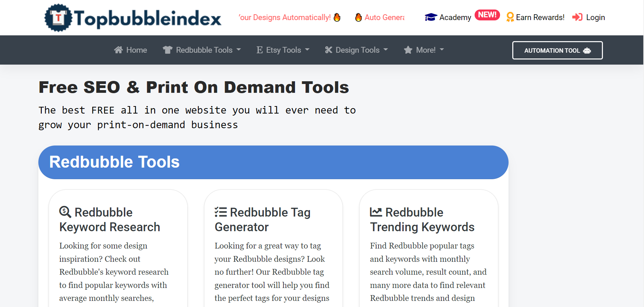644x307 pixels.
Task: Click the Login arrow icon
Action: tap(577, 17)
